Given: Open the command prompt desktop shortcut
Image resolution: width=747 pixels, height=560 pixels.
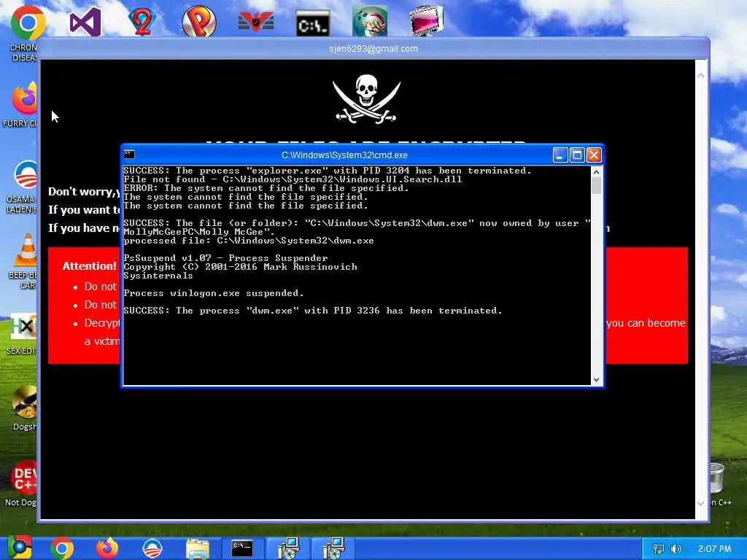Looking at the screenshot, I should point(312,23).
